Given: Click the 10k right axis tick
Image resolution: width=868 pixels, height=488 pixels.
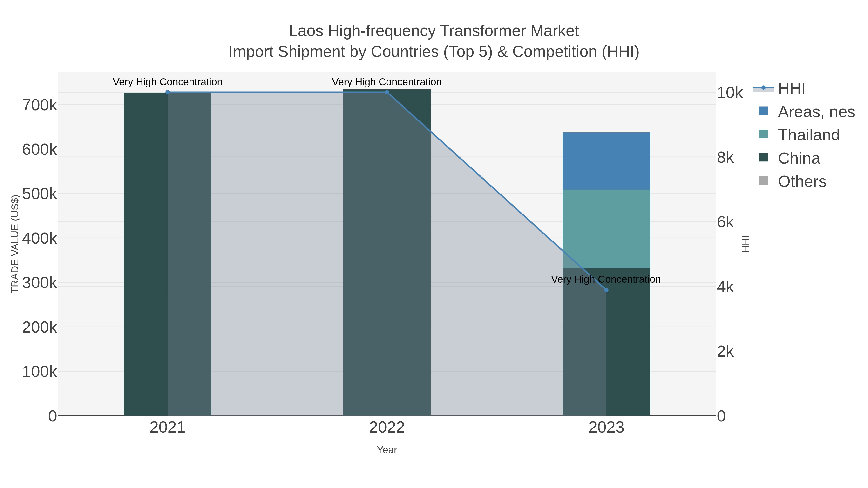Looking at the screenshot, I should tap(730, 93).
